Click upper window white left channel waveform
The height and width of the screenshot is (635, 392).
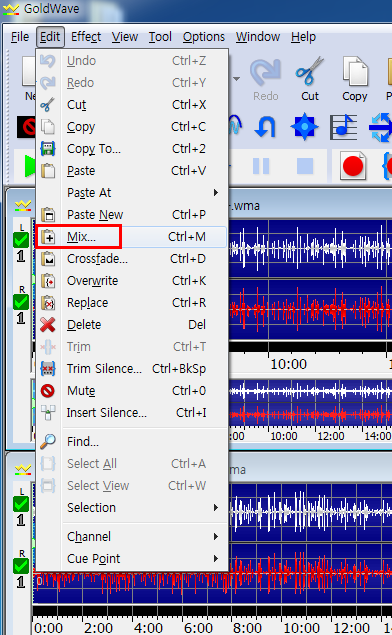pyautogui.click(x=310, y=249)
